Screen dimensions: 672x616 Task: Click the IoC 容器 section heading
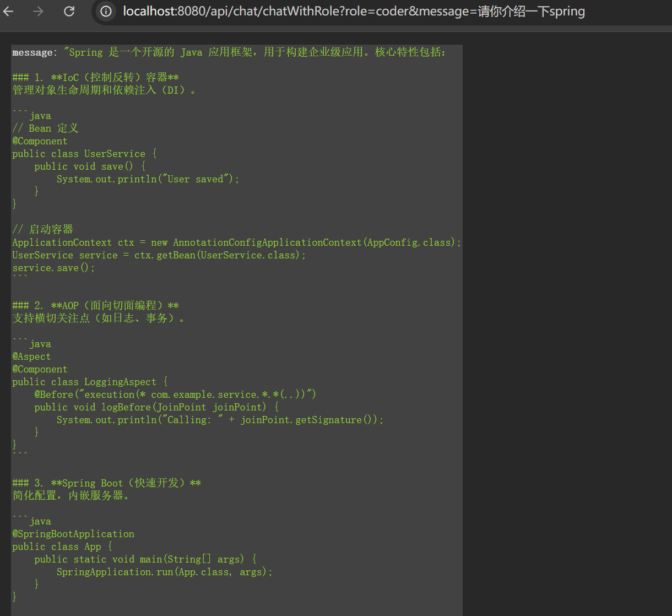(x=95, y=77)
